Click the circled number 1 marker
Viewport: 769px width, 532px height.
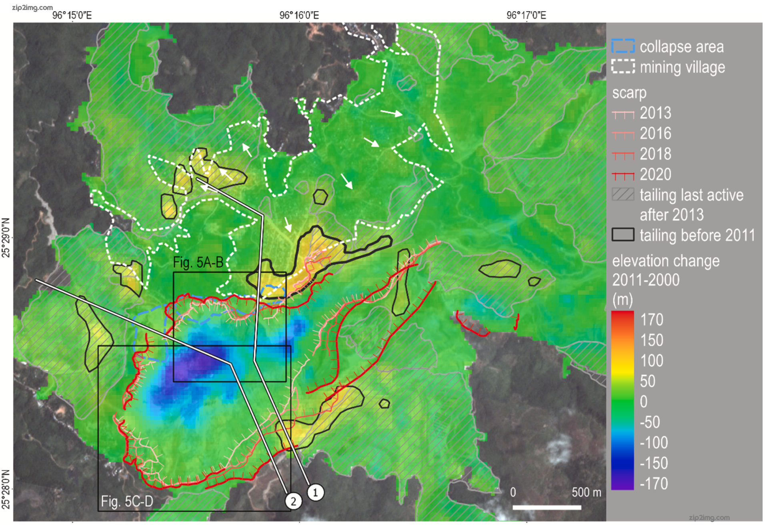click(315, 492)
